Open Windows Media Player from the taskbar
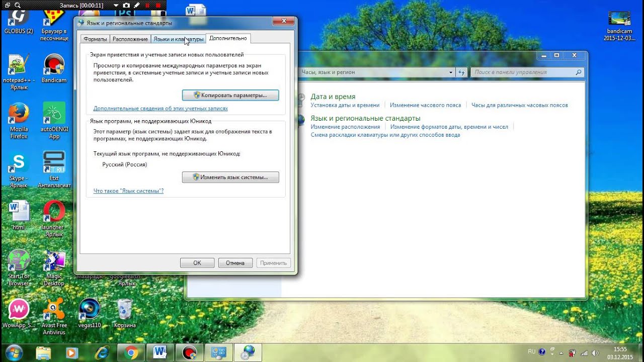This screenshot has height=362, width=644. (72, 353)
